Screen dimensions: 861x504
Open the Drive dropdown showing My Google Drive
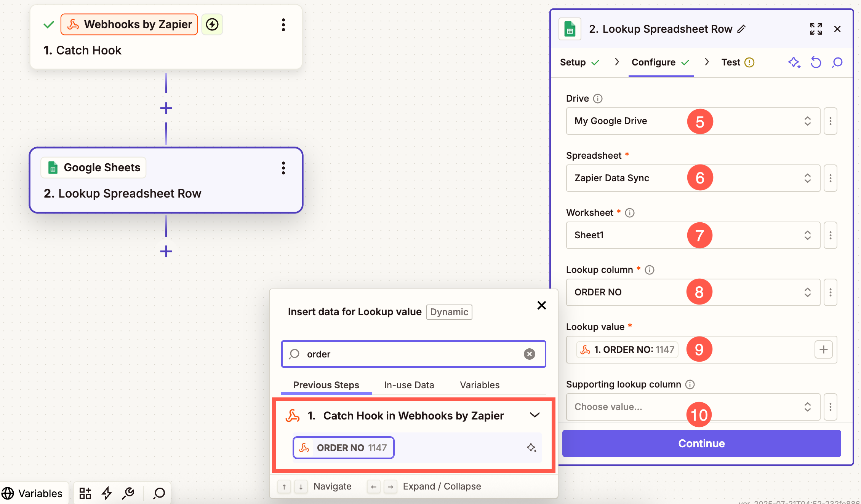(x=693, y=121)
